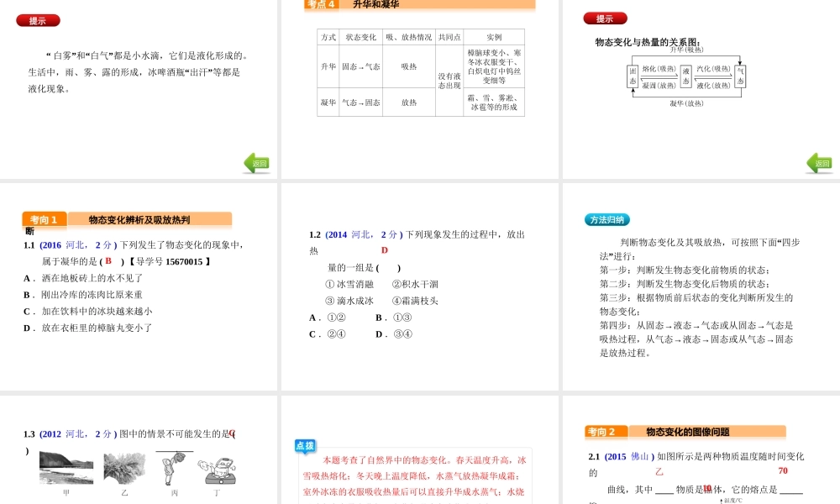Click the 固态→气态 table cell

coord(360,66)
